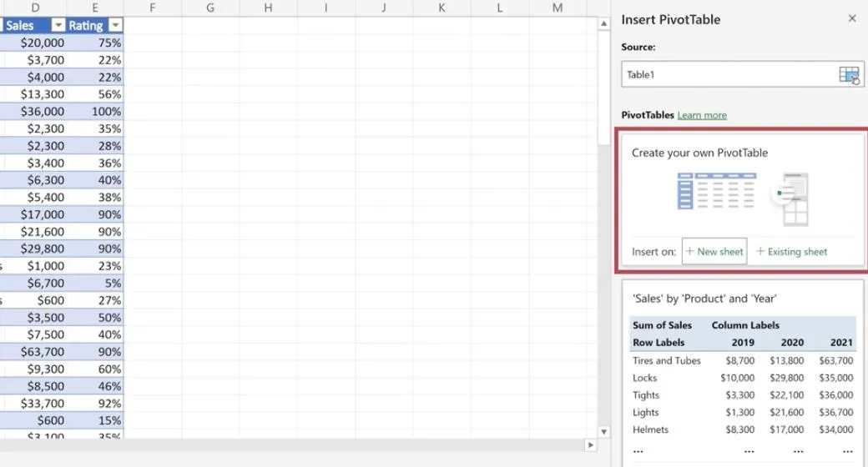Select column G header
868x467 pixels.
[210, 8]
